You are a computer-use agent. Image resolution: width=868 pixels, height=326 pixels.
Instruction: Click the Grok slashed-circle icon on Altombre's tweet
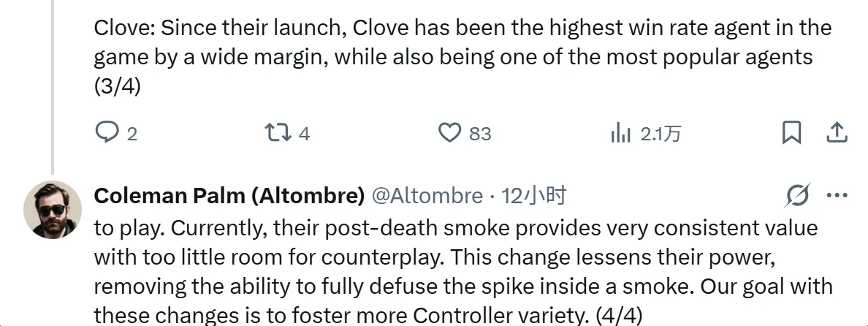tap(798, 195)
